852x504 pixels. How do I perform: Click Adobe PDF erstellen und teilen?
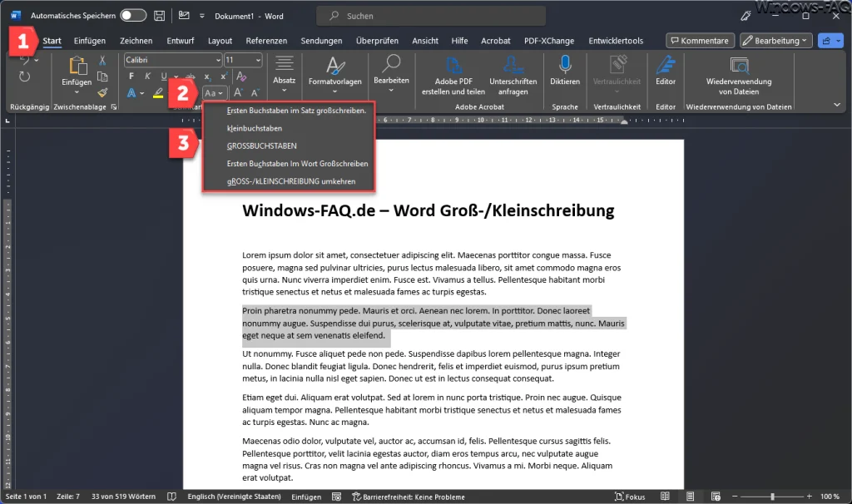(453, 76)
